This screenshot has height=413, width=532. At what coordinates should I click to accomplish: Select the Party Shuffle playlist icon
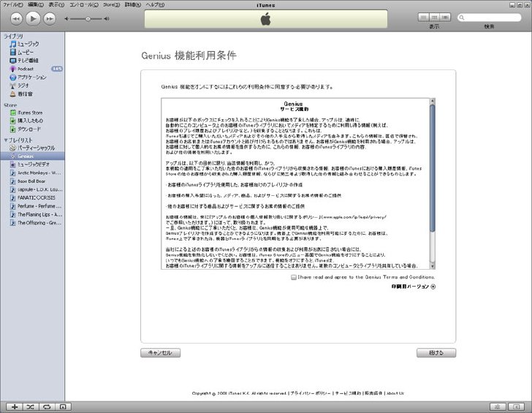point(13,148)
